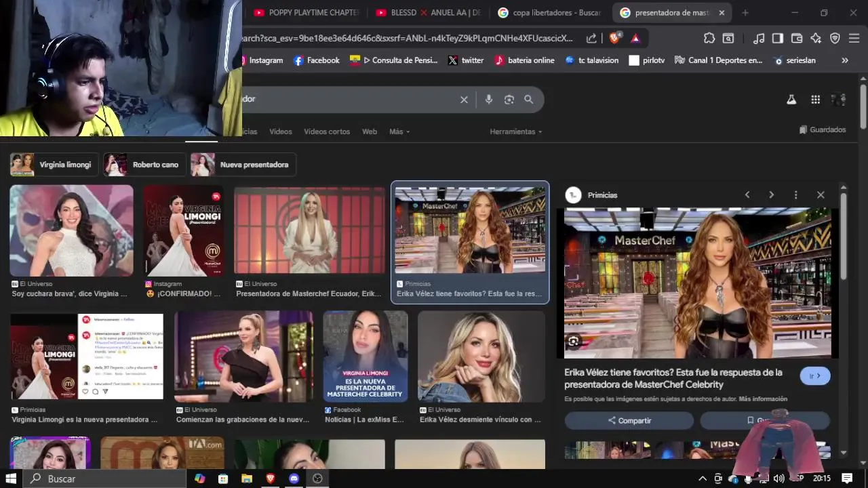
Task: Click the Ir visit button
Action: click(x=815, y=375)
